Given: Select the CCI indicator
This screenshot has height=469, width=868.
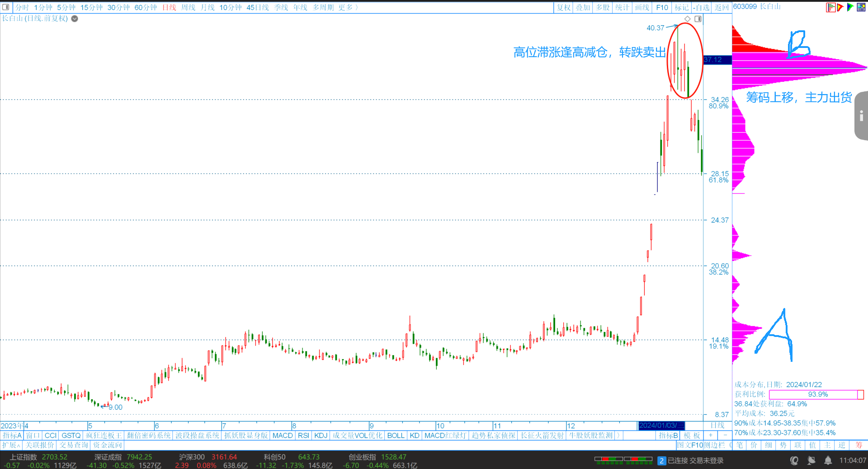Looking at the screenshot, I should (x=51, y=436).
